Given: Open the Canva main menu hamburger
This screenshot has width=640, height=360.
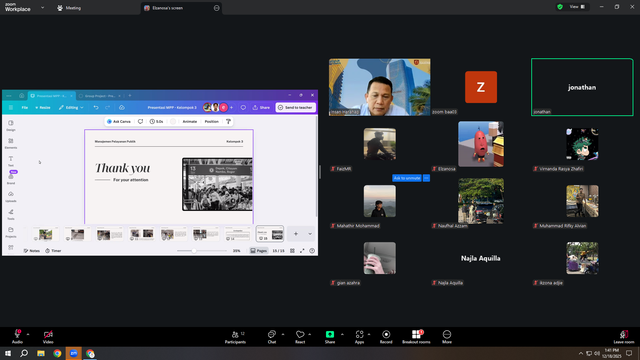Looking at the screenshot, I should click(x=11, y=107).
